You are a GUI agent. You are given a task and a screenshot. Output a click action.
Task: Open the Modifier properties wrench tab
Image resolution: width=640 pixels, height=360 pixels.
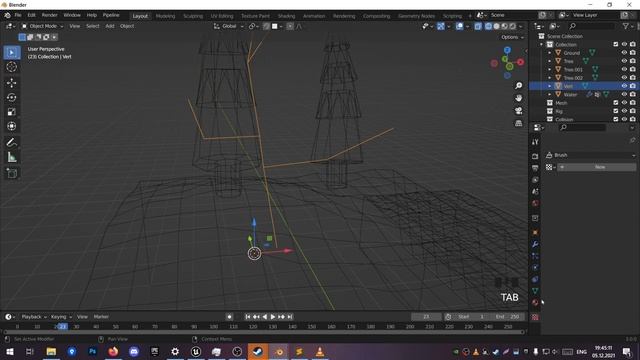(535, 244)
